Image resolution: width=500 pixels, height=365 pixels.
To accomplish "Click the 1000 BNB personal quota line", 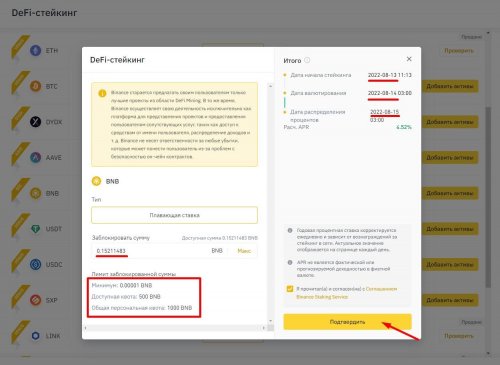I will tap(142, 308).
